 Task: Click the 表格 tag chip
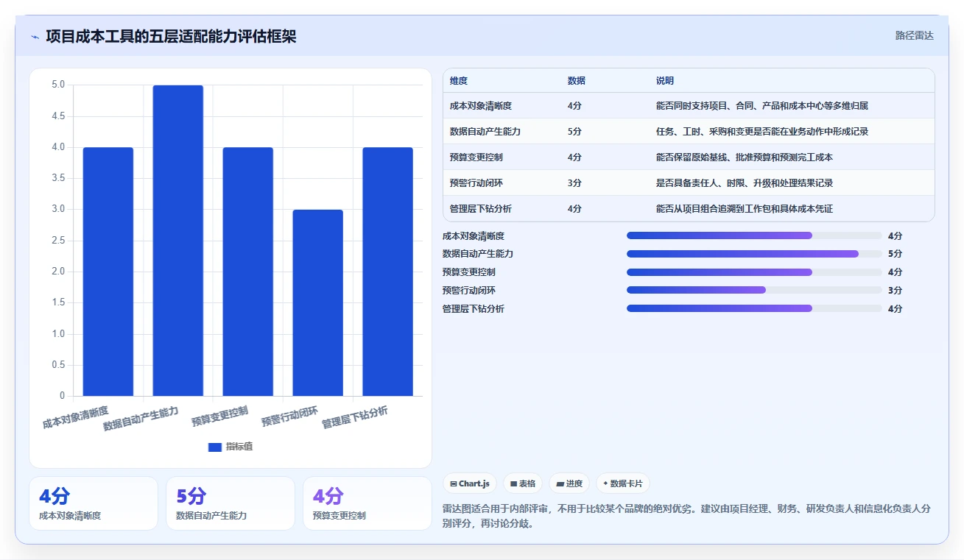click(523, 483)
